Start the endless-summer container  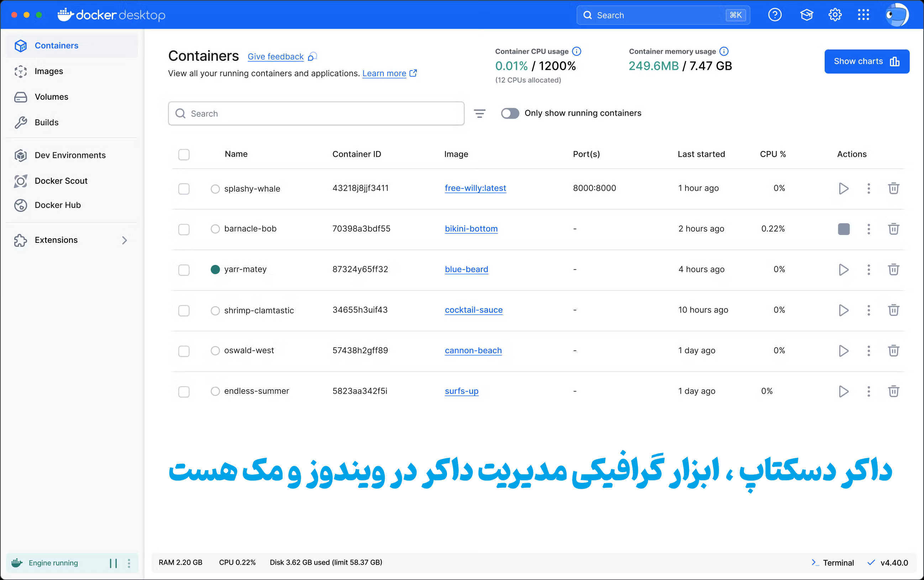843,392
